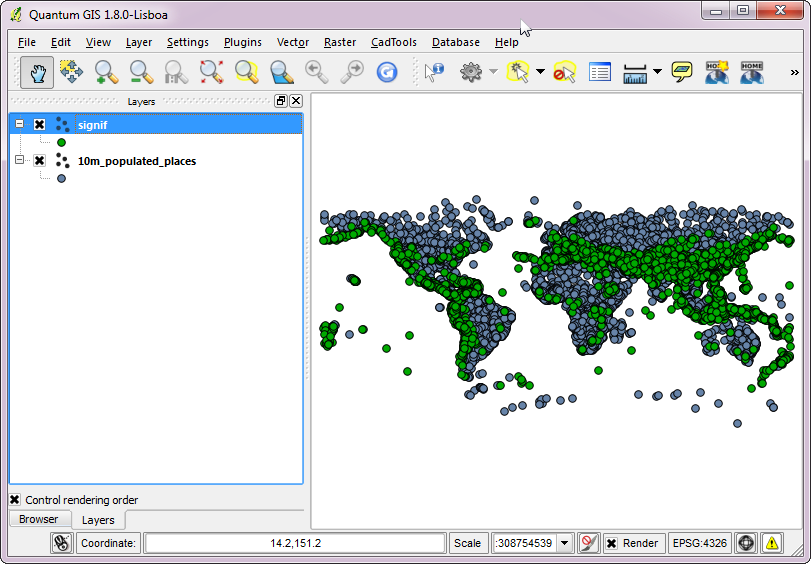Open the Raster menu
Viewport: 811px width, 564px height.
[340, 42]
